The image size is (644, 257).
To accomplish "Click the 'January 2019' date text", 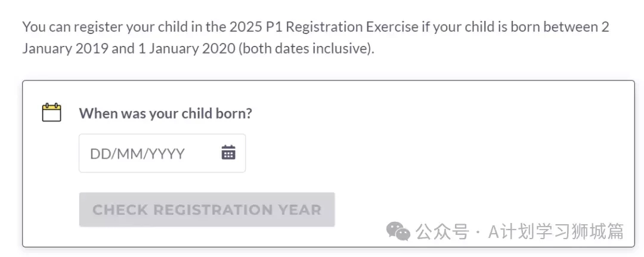I will (x=66, y=48).
